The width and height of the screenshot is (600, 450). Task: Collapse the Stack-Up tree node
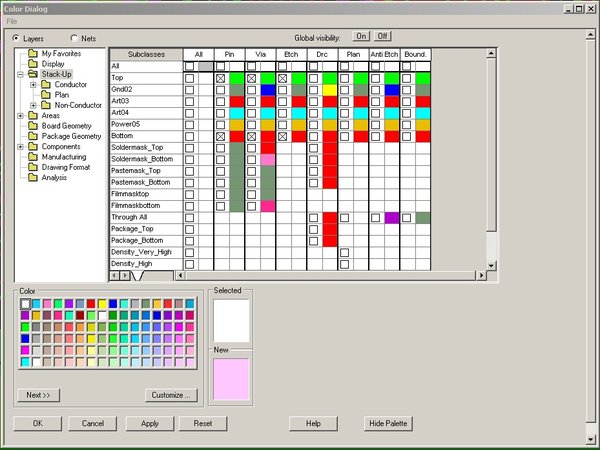point(21,75)
